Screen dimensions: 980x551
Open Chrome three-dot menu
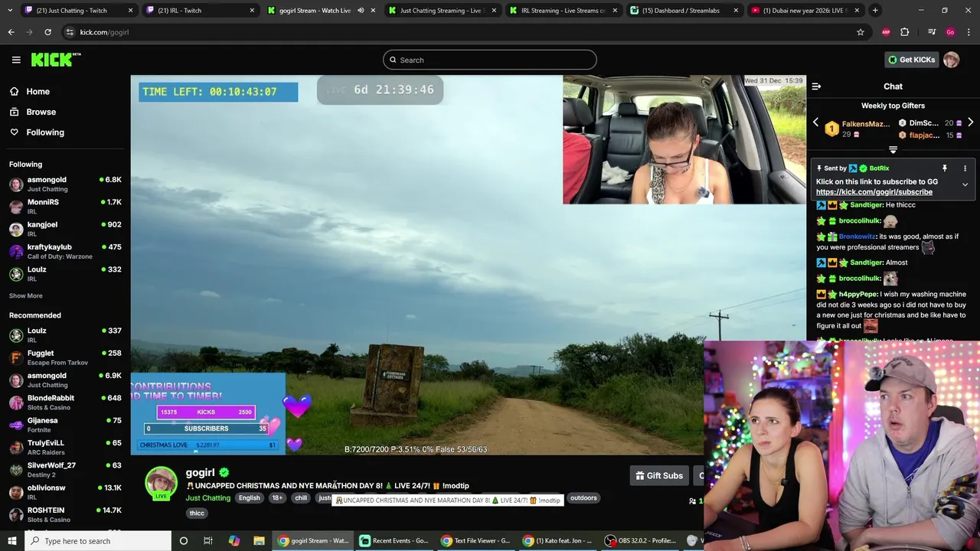969,32
